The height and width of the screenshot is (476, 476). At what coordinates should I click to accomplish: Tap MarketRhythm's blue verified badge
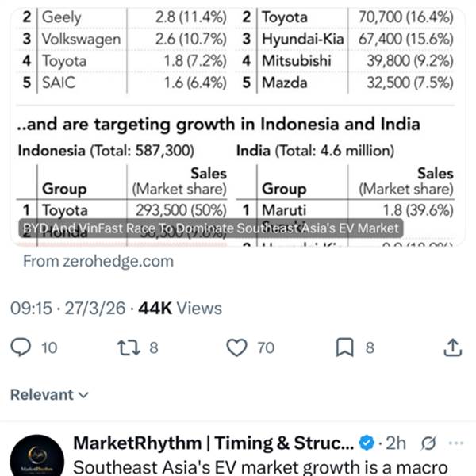click(x=366, y=443)
